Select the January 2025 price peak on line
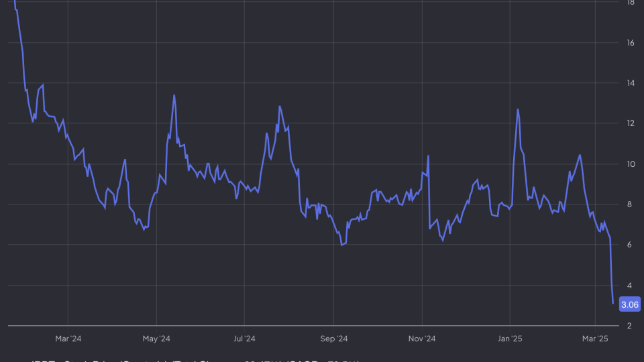 [x=518, y=109]
